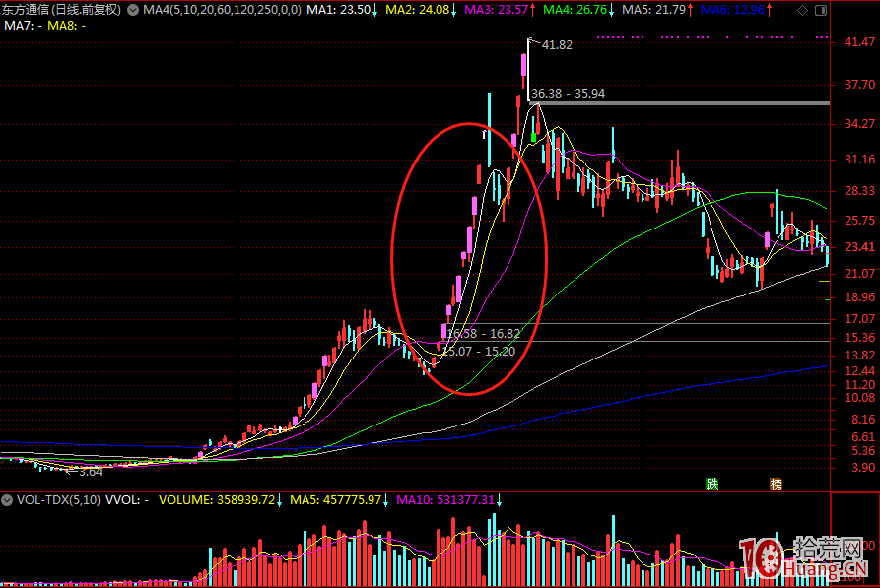Image resolution: width=880 pixels, height=588 pixels.
Task: Click the MA7: - label
Action: [x=23, y=26]
